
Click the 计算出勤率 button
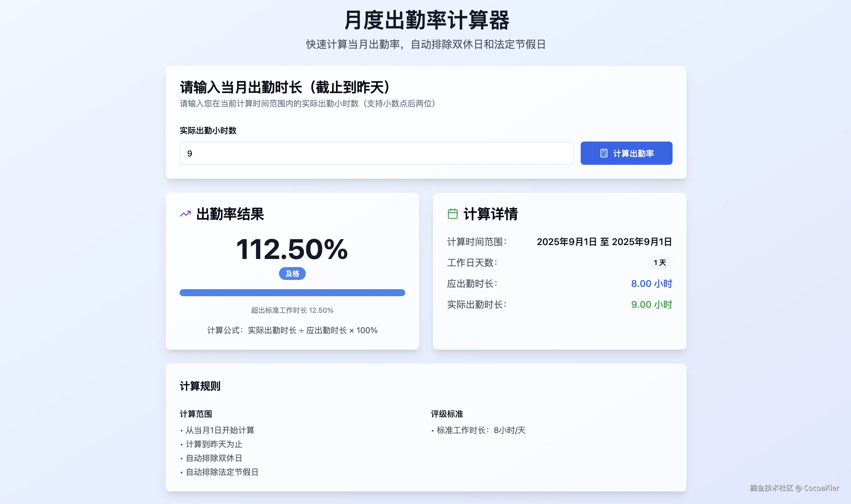click(x=626, y=153)
